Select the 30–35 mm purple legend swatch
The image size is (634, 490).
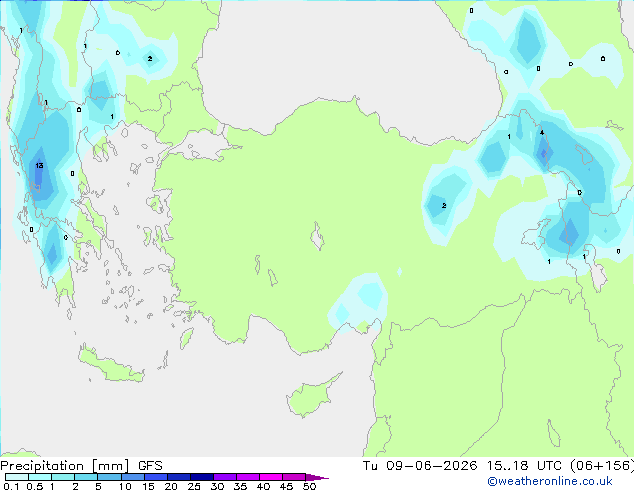pyautogui.click(x=224, y=477)
